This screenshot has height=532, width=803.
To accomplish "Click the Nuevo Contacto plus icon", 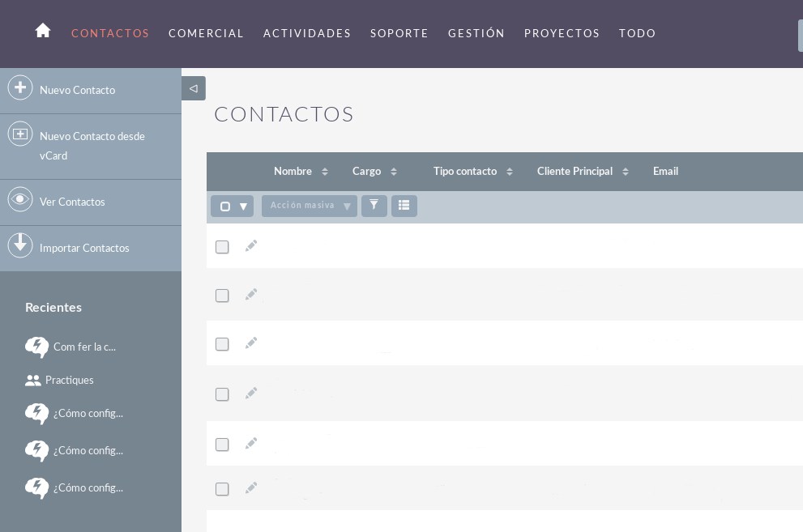I will coord(20,87).
